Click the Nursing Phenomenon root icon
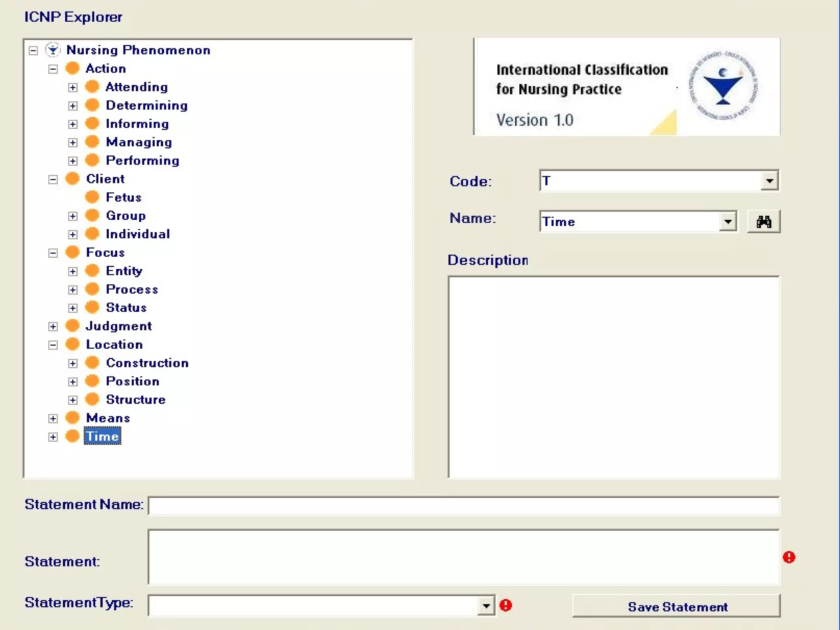Screen dimensions: 840x630 (53, 50)
